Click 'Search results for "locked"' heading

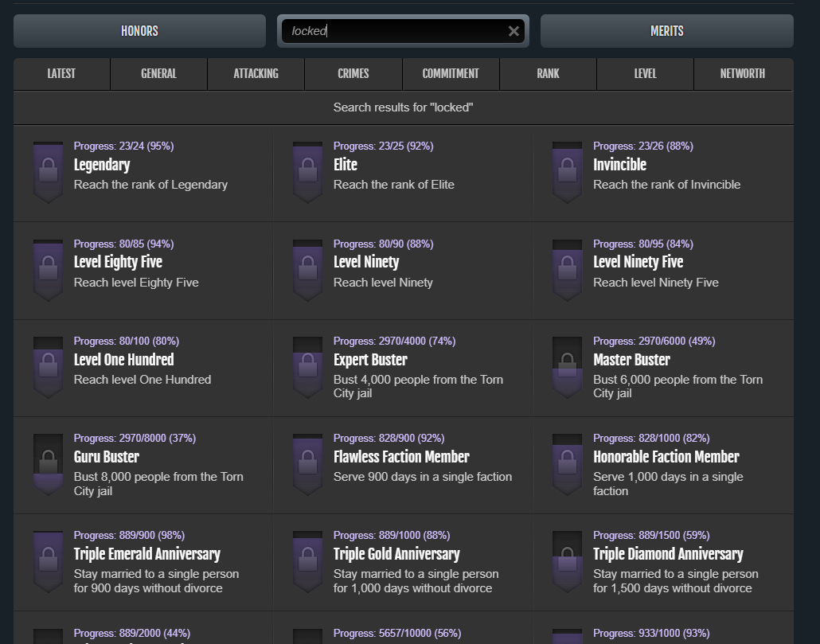coord(403,107)
